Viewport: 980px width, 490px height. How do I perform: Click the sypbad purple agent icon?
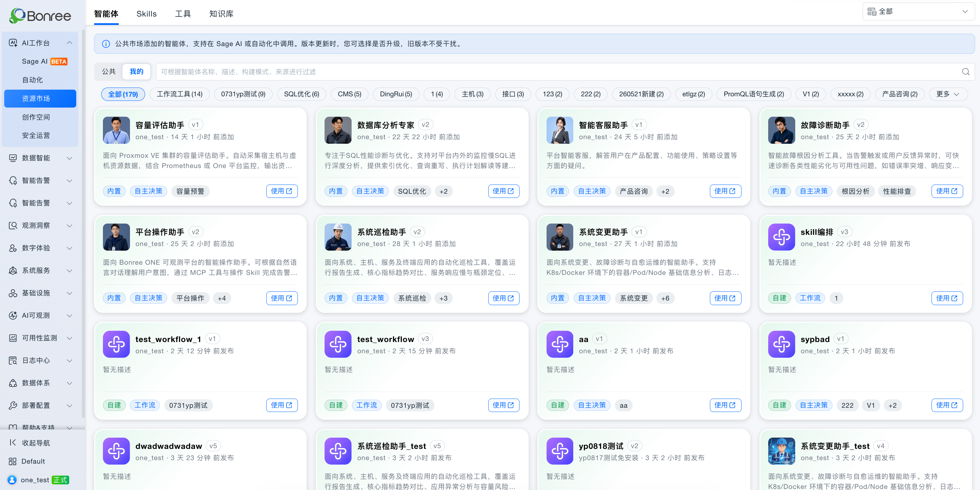[x=782, y=344]
